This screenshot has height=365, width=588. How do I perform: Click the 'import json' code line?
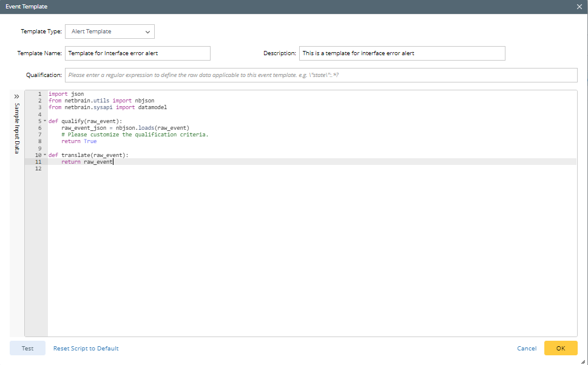coord(66,94)
